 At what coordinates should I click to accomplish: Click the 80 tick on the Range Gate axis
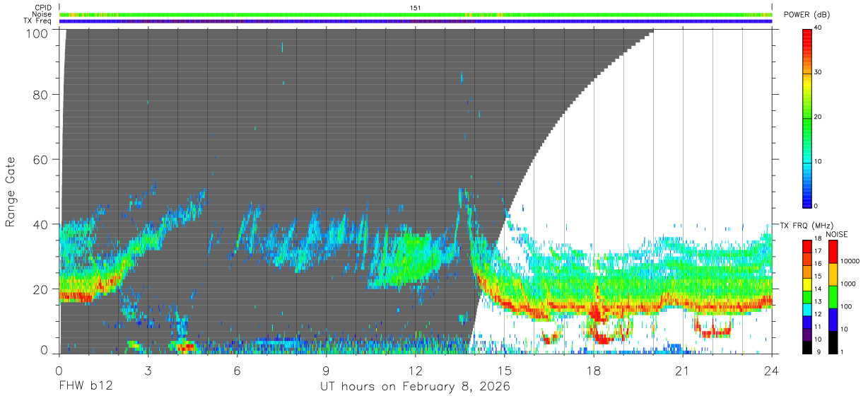40,94
